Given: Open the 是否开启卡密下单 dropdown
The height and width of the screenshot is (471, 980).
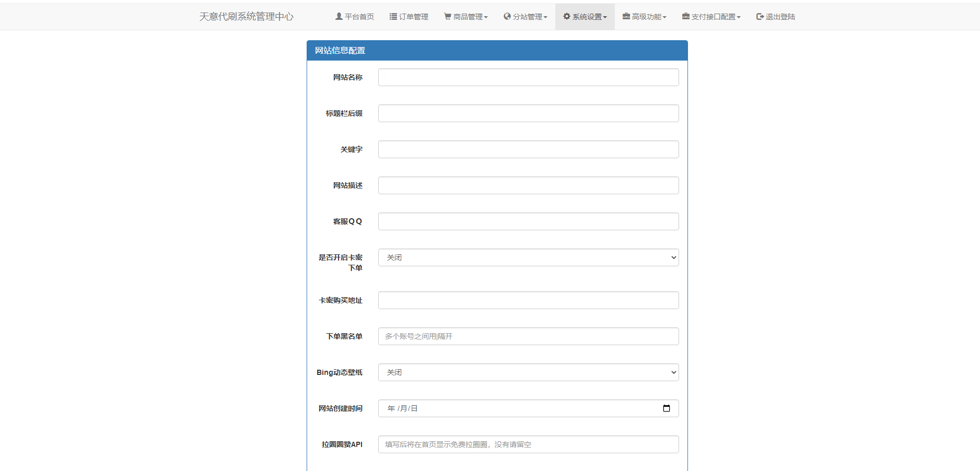Looking at the screenshot, I should 528,257.
